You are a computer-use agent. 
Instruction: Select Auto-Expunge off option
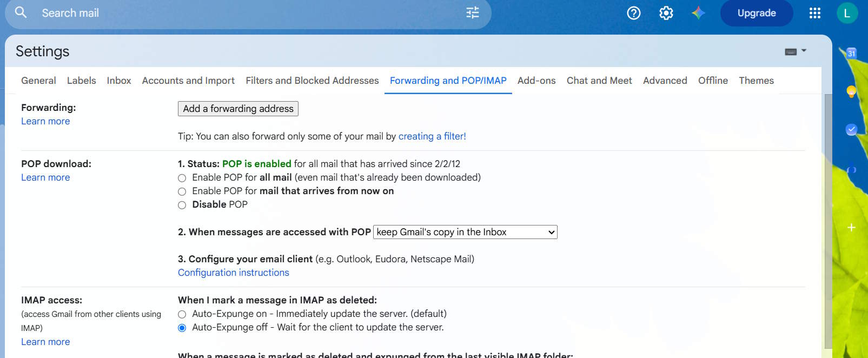(182, 328)
